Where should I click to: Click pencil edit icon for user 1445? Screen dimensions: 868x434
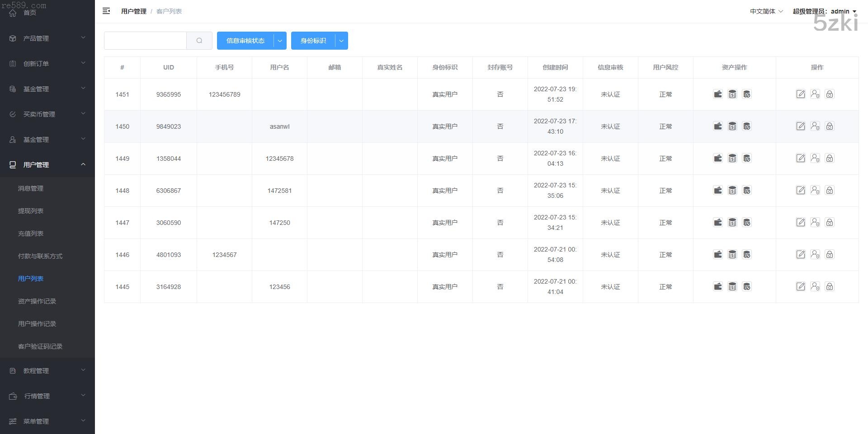click(800, 286)
